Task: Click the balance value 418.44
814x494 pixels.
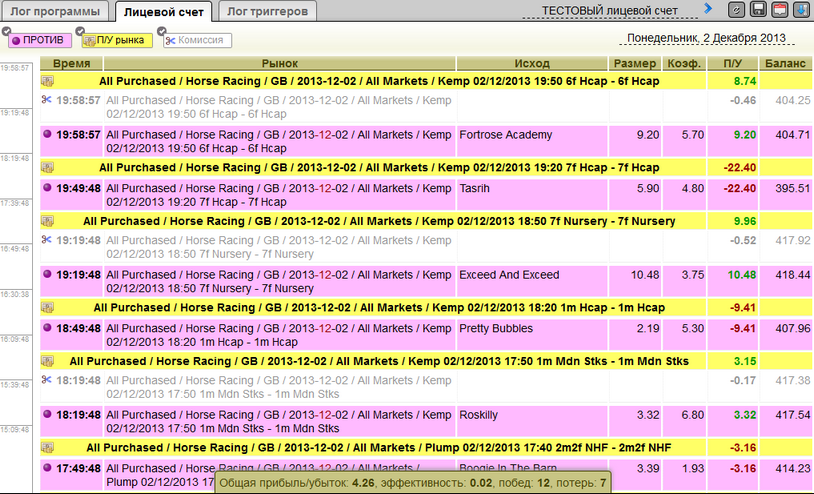Action: pos(793,275)
